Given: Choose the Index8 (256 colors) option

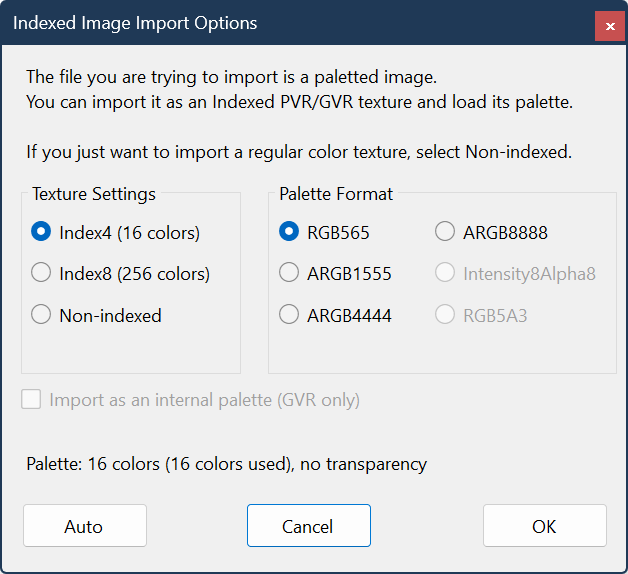Looking at the screenshot, I should tap(41, 273).
